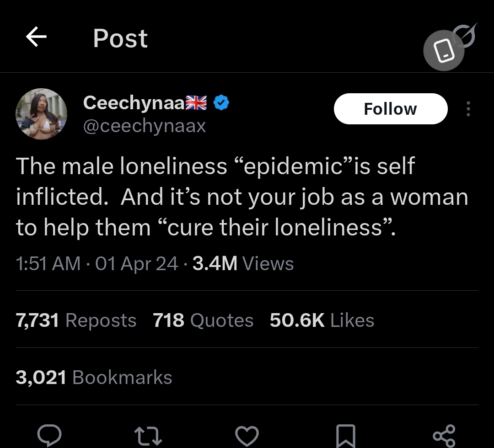The height and width of the screenshot is (448, 494).
Task: Open the @ceechynaax handle link
Action: click(145, 126)
